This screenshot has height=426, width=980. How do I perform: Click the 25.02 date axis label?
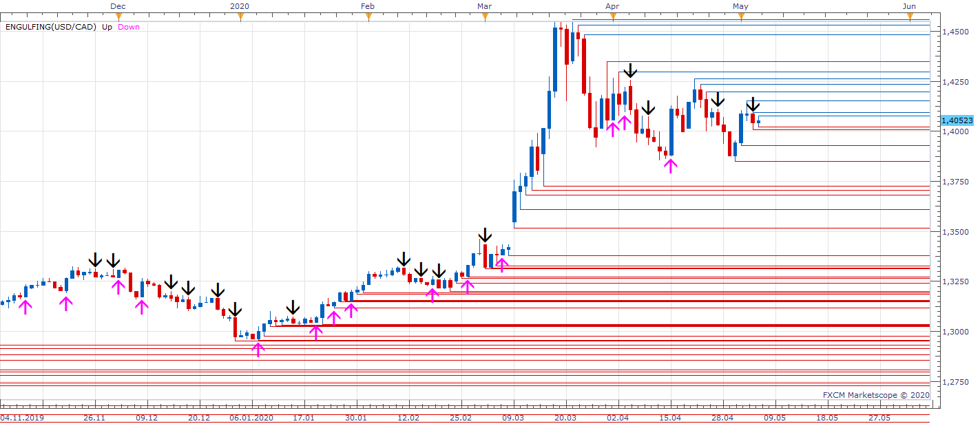tap(461, 418)
